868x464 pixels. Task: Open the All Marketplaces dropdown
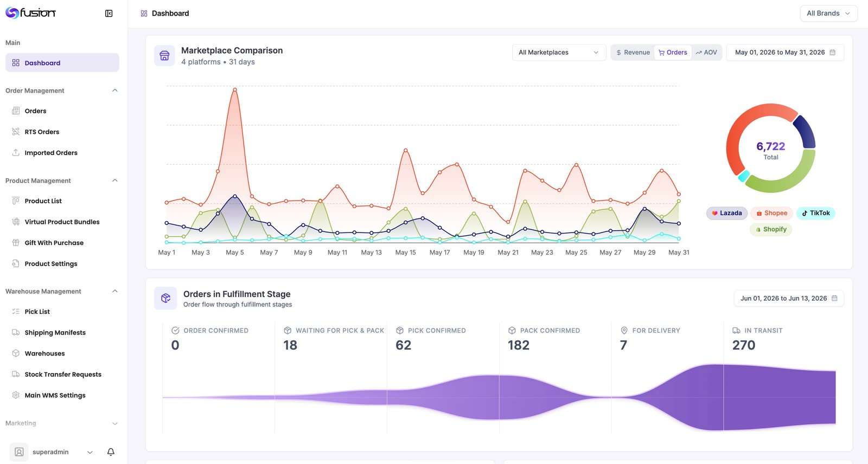(559, 53)
